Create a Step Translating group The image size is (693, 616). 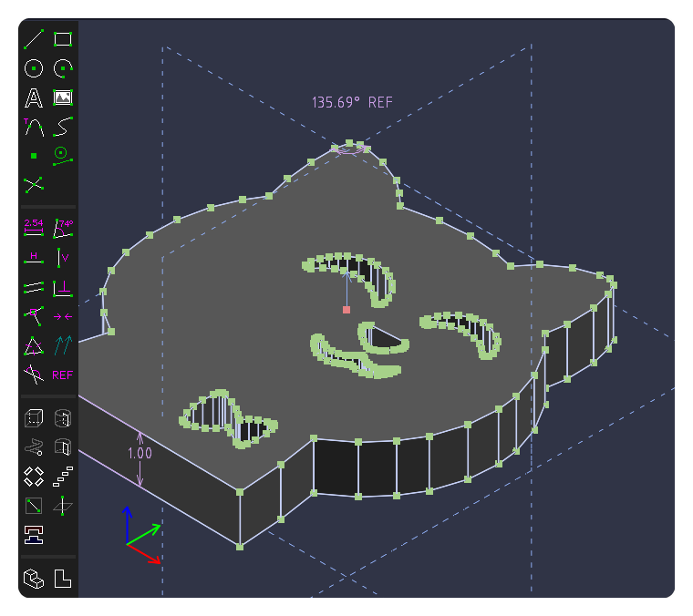pos(62,475)
